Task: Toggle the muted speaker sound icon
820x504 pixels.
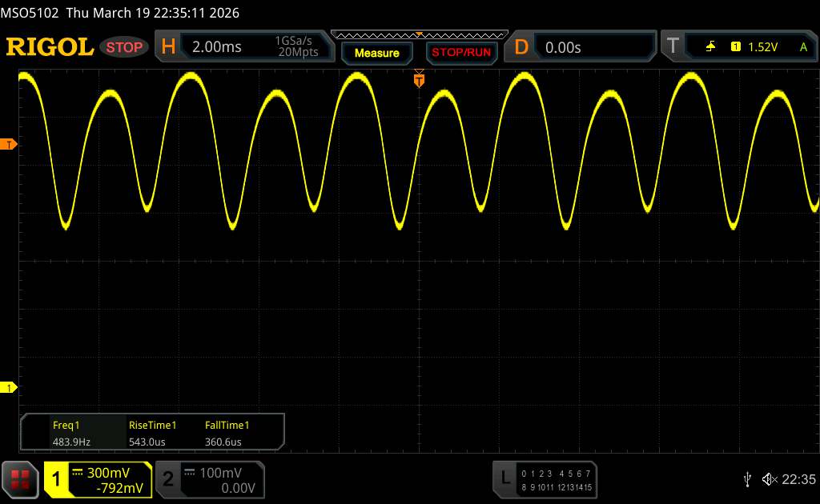Action: 769,479
